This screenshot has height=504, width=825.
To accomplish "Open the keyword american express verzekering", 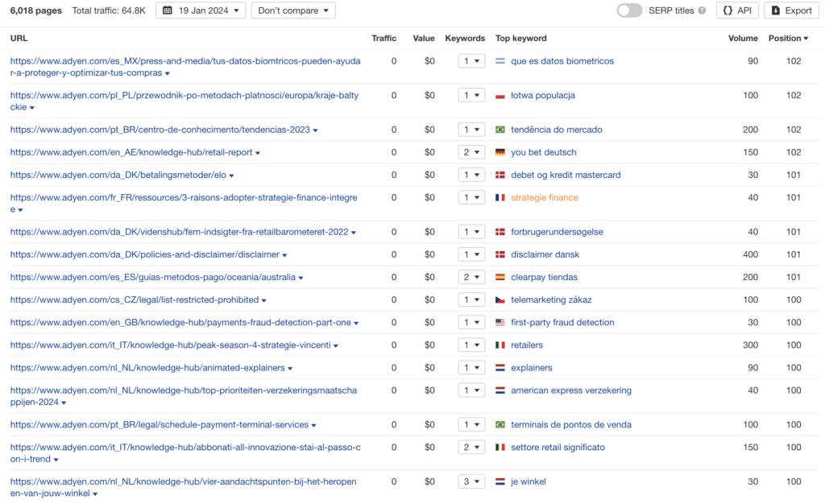I will click(571, 390).
